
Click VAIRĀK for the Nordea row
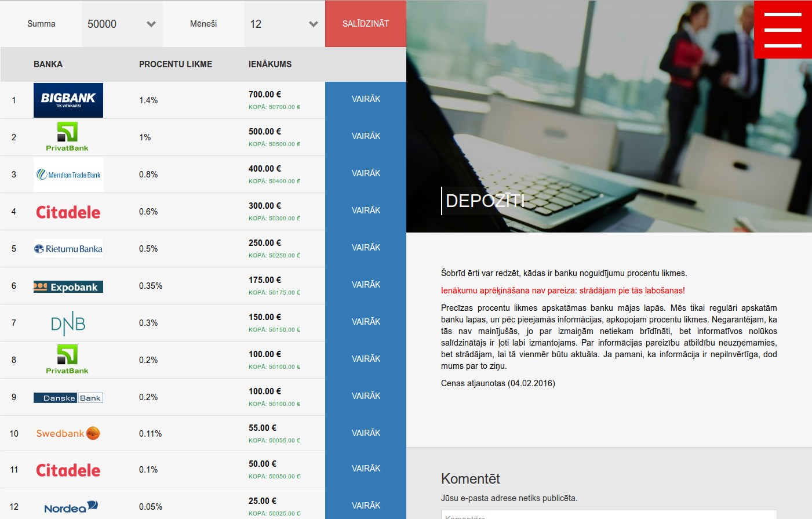coord(366,504)
